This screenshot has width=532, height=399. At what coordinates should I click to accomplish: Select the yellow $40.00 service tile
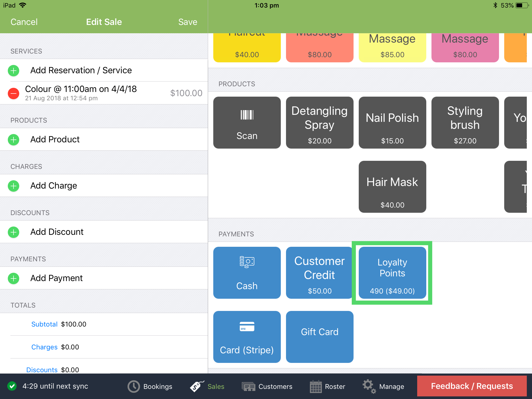(247, 48)
